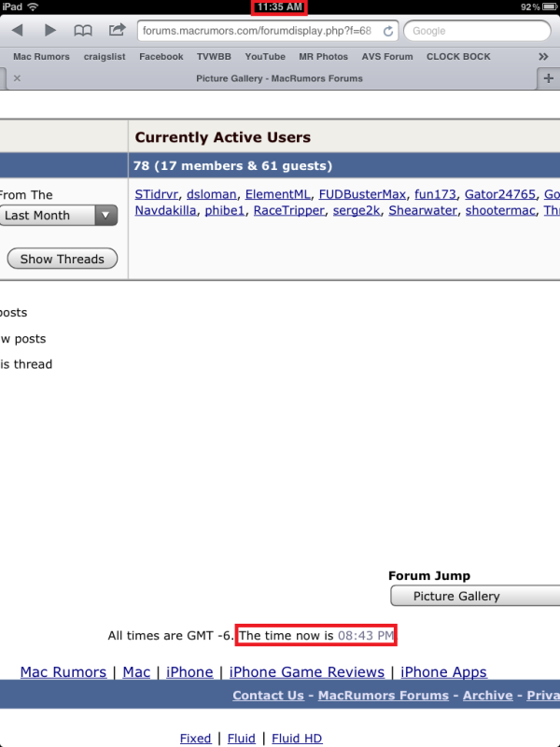Open user serge2k profile
Image resolution: width=560 pixels, height=747 pixels.
357,211
